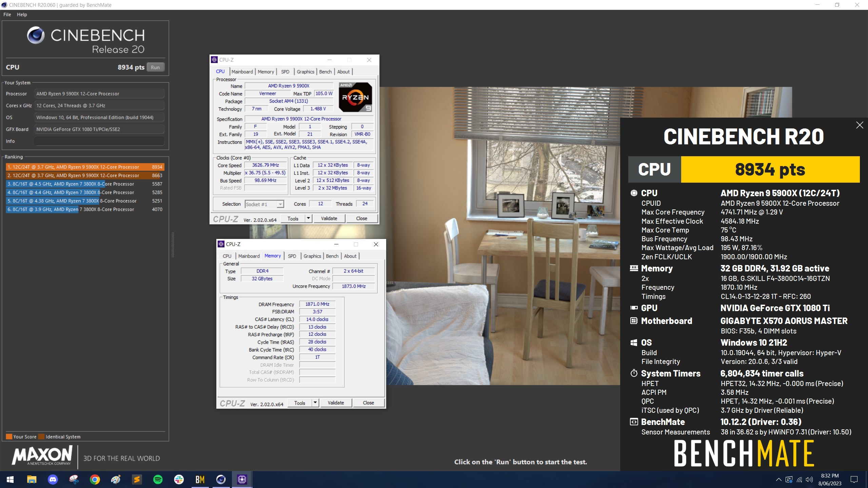Image resolution: width=868 pixels, height=488 pixels.
Task: Select the Ryzen 7 3800X ranking row scoring 5285
Action: pyautogui.click(x=85, y=192)
